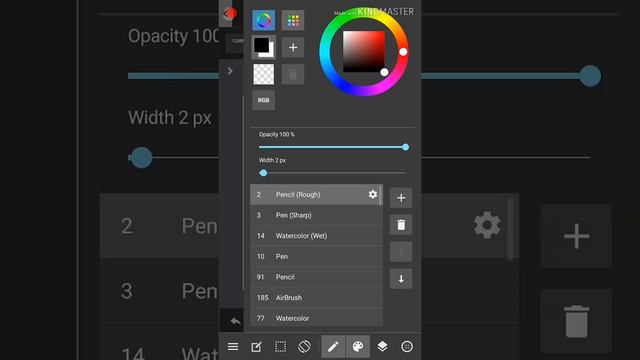The image size is (640, 360).
Task: Select the transparent color swatch
Action: click(x=264, y=74)
